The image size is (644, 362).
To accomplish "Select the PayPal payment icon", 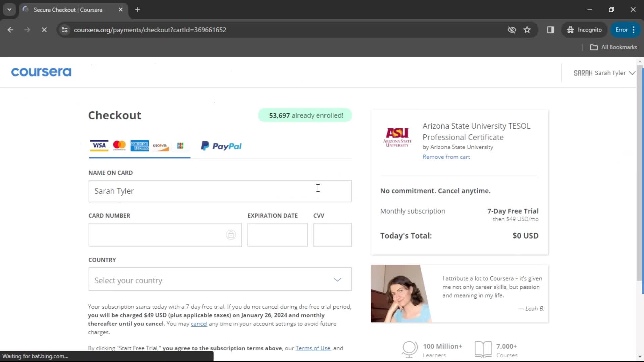I will (x=220, y=146).
